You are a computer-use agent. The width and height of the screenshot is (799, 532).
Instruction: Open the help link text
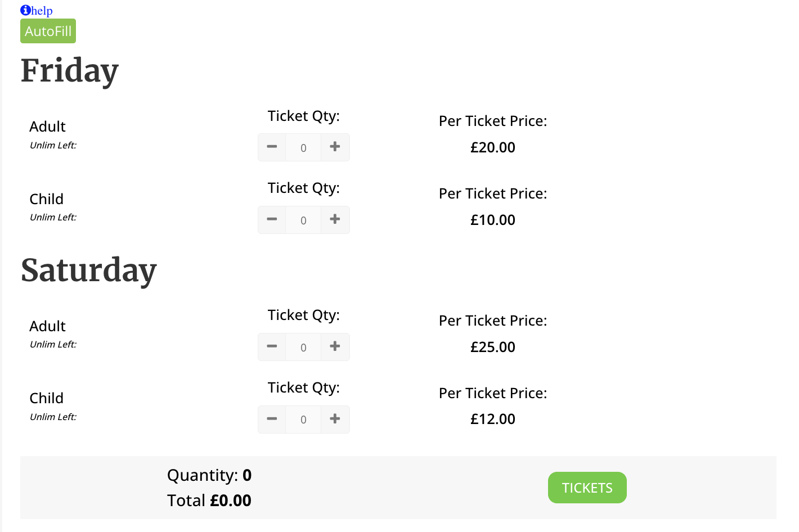click(42, 11)
